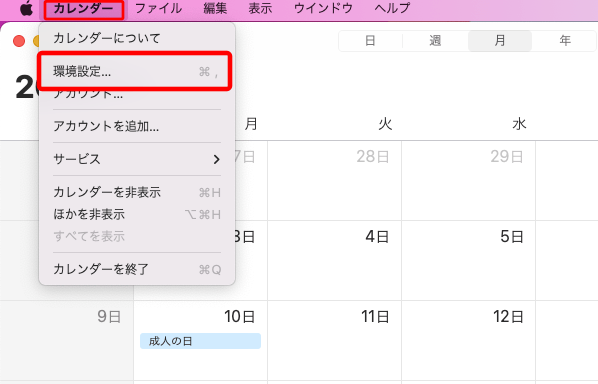Select the 29日 date cell
598x384 pixels.
[x=468, y=180]
